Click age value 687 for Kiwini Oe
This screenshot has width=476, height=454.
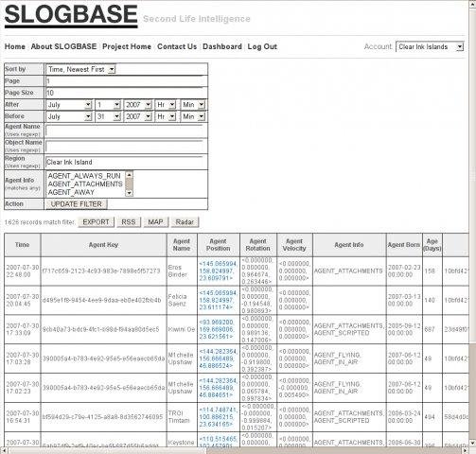click(430, 329)
